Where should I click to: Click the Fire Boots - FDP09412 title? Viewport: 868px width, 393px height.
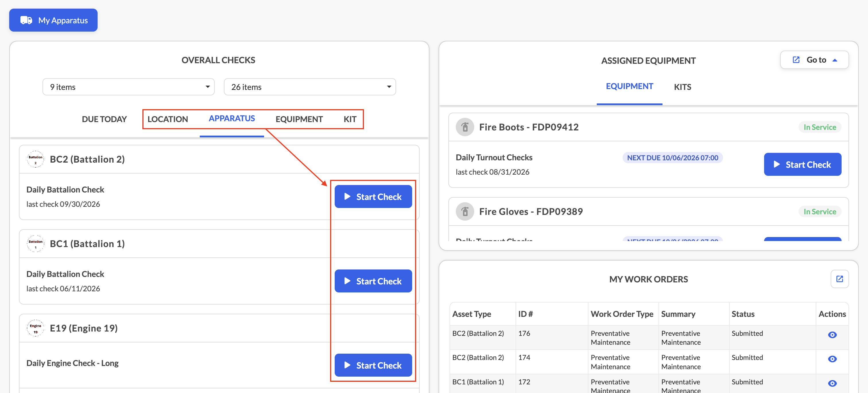click(528, 127)
